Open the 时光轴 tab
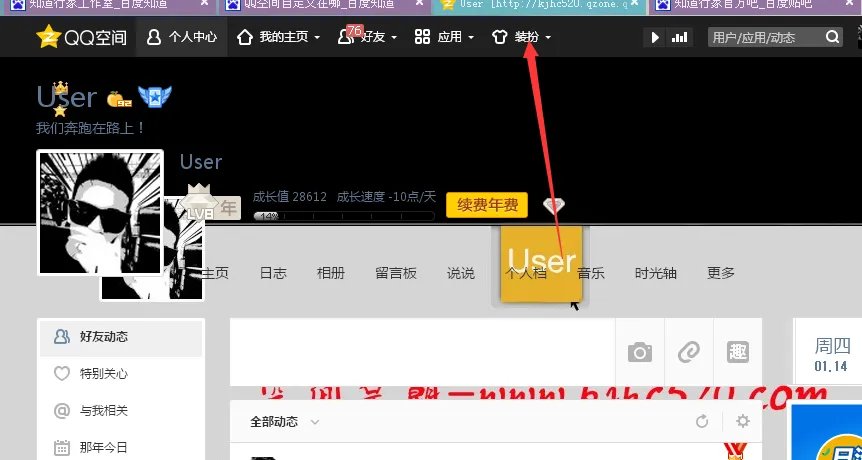 (x=656, y=273)
